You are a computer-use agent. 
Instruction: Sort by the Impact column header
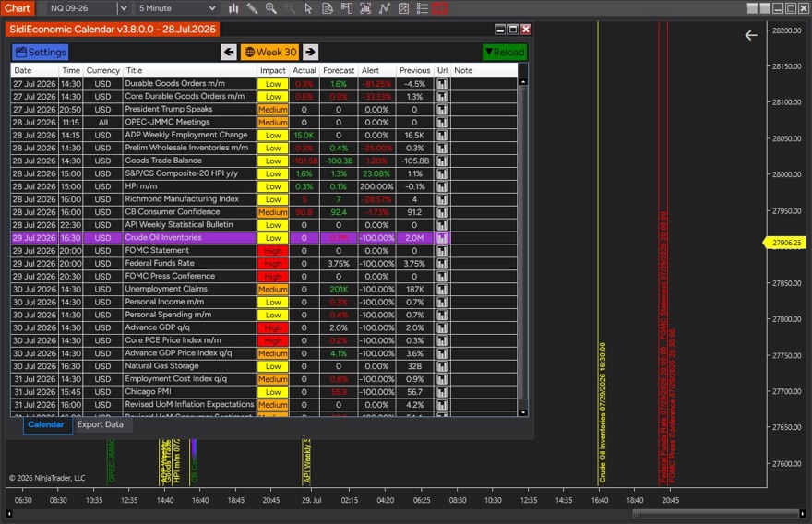(273, 70)
